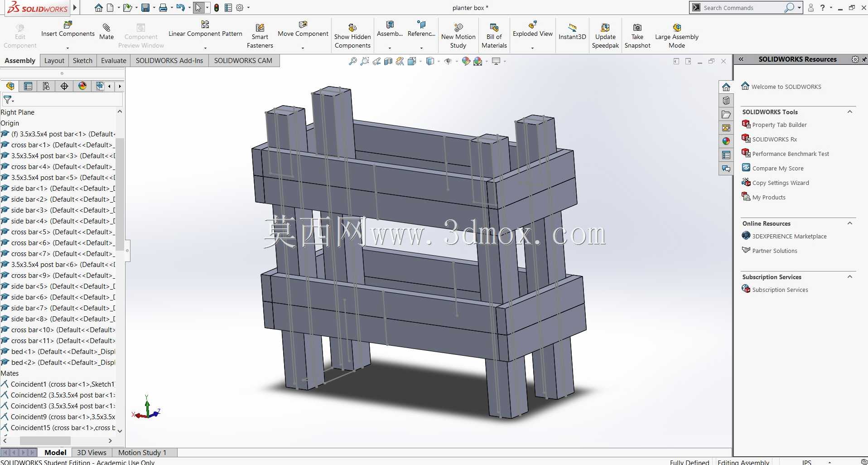Switch to the Evaluate tab
Screen dimensions: 868x465
point(114,61)
